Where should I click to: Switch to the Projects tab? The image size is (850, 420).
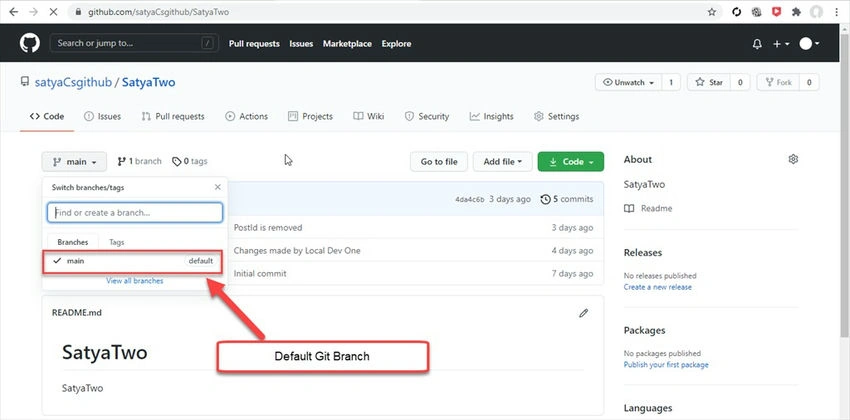pos(311,117)
